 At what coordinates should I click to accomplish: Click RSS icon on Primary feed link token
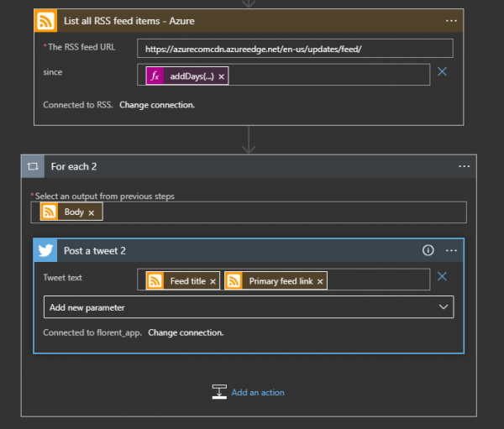(234, 281)
